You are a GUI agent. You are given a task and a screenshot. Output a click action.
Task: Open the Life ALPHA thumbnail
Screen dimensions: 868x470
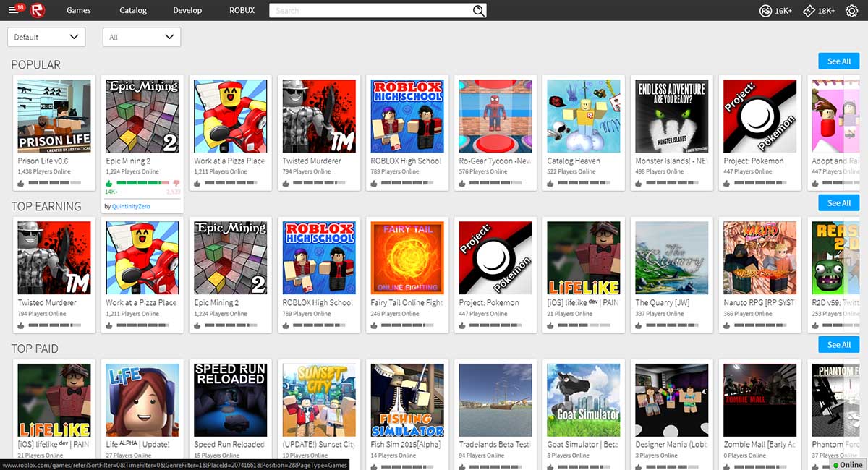(142, 399)
